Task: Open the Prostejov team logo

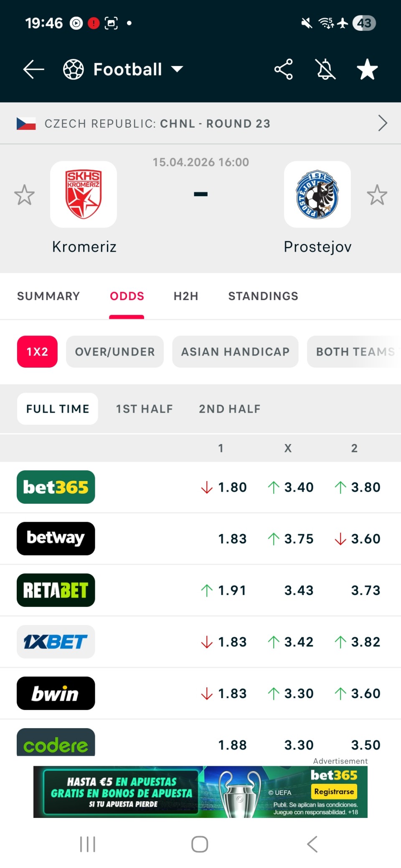Action: pos(317,194)
